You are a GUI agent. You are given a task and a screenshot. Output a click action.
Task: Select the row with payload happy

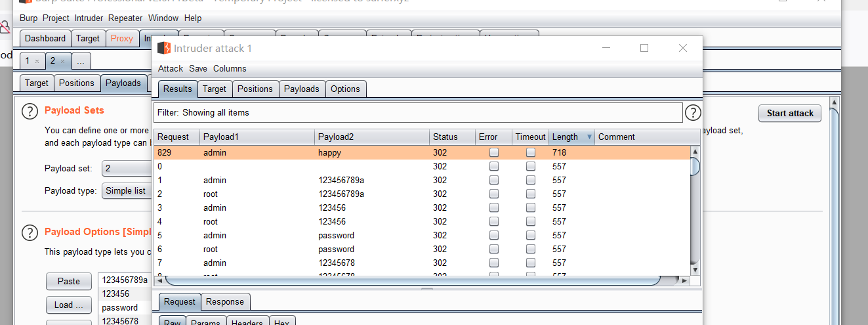tap(423, 152)
